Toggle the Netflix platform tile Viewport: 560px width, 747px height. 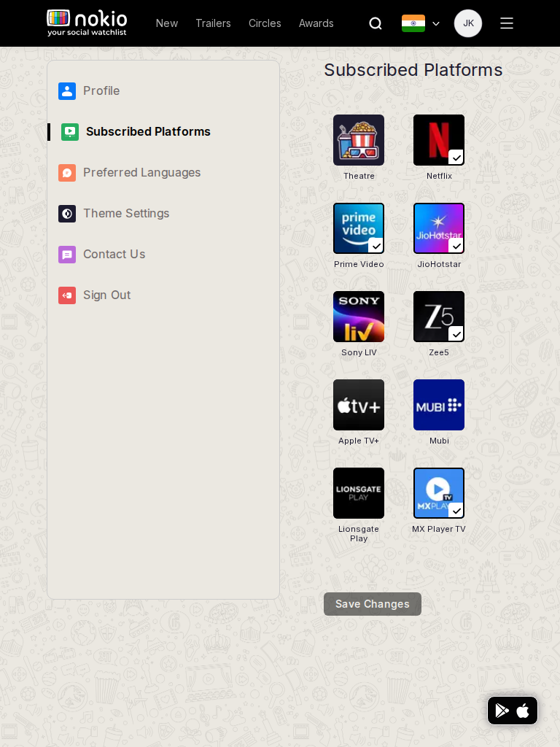click(x=438, y=140)
